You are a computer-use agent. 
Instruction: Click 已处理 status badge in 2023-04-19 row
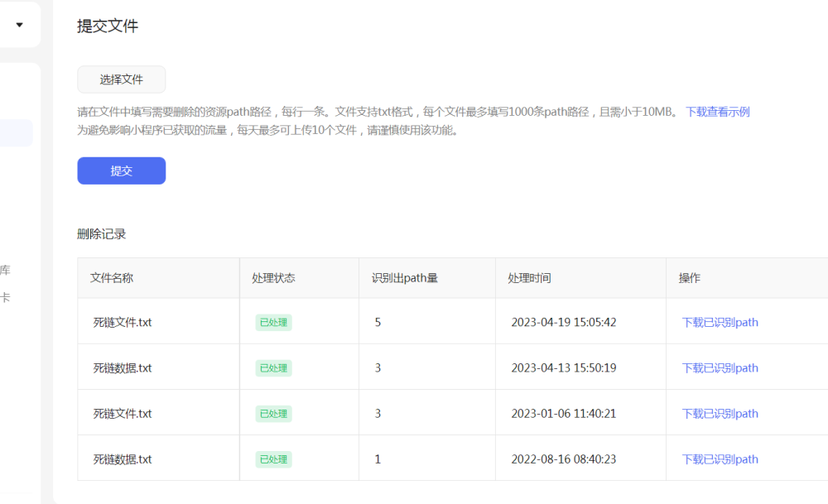(273, 323)
